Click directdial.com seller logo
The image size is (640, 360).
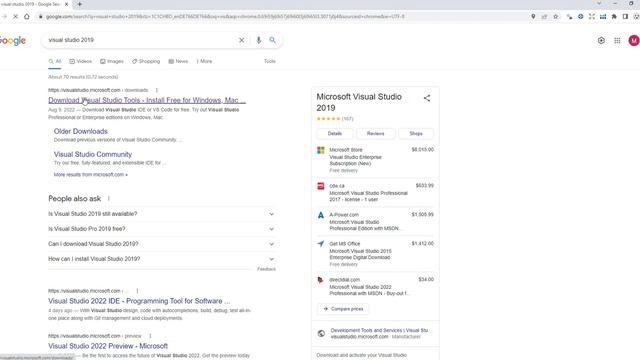pyautogui.click(x=320, y=280)
